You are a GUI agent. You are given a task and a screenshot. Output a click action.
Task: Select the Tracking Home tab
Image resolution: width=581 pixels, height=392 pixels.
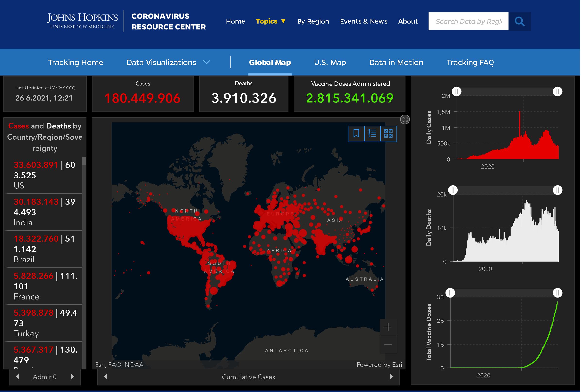coord(76,62)
